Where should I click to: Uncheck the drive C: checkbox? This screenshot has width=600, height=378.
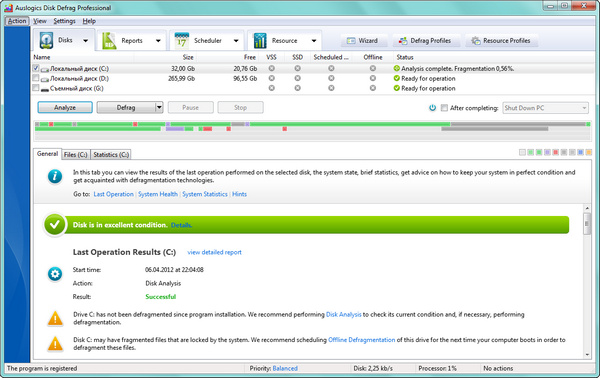tap(36, 68)
